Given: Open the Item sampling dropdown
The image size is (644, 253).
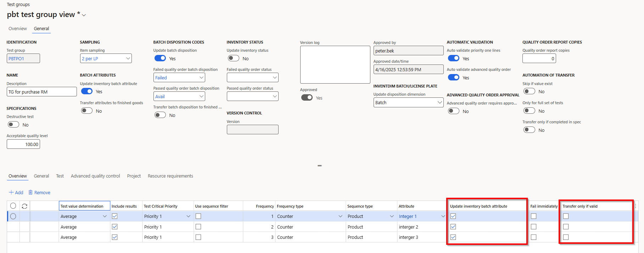Looking at the screenshot, I should (x=128, y=58).
